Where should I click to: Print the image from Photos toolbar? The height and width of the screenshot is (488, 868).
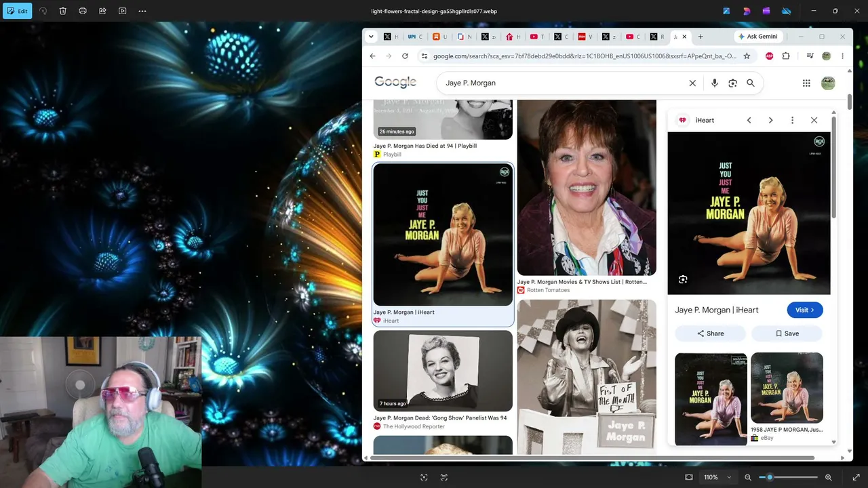83,11
